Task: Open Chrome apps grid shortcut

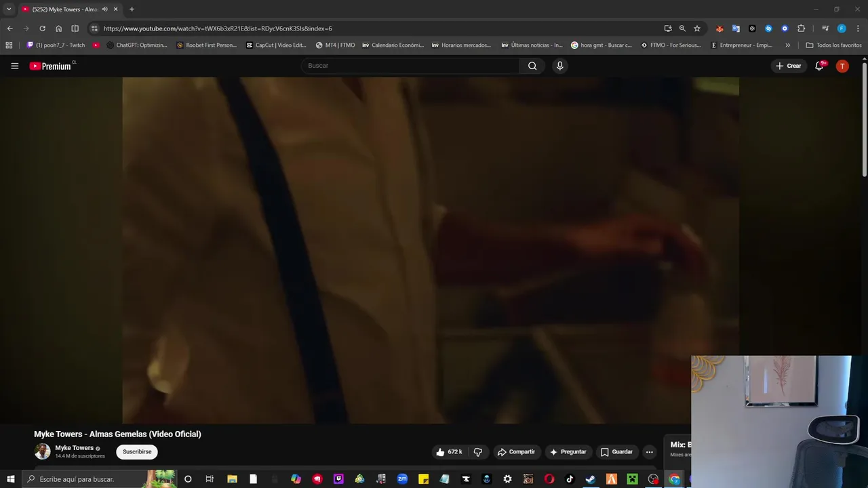Action: pos(9,45)
